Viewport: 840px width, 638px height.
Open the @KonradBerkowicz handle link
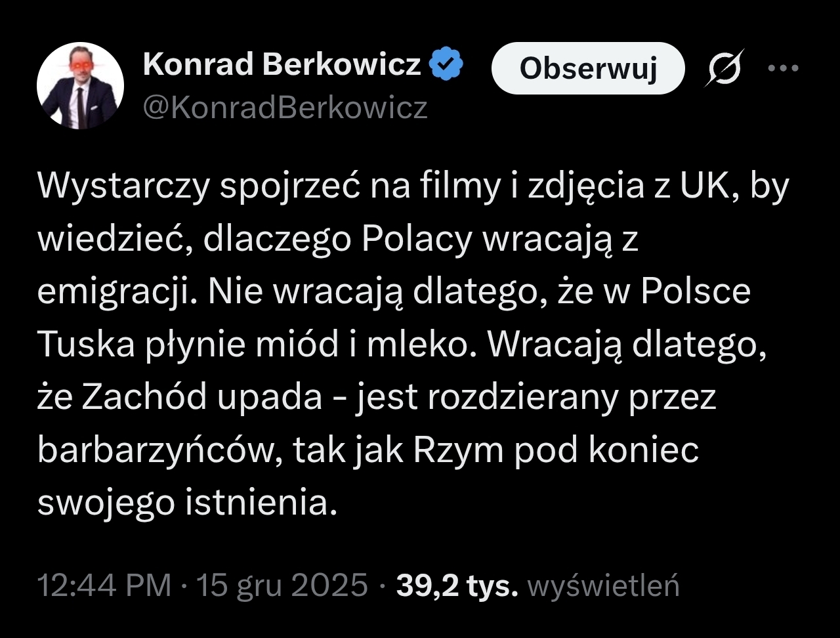(x=285, y=107)
